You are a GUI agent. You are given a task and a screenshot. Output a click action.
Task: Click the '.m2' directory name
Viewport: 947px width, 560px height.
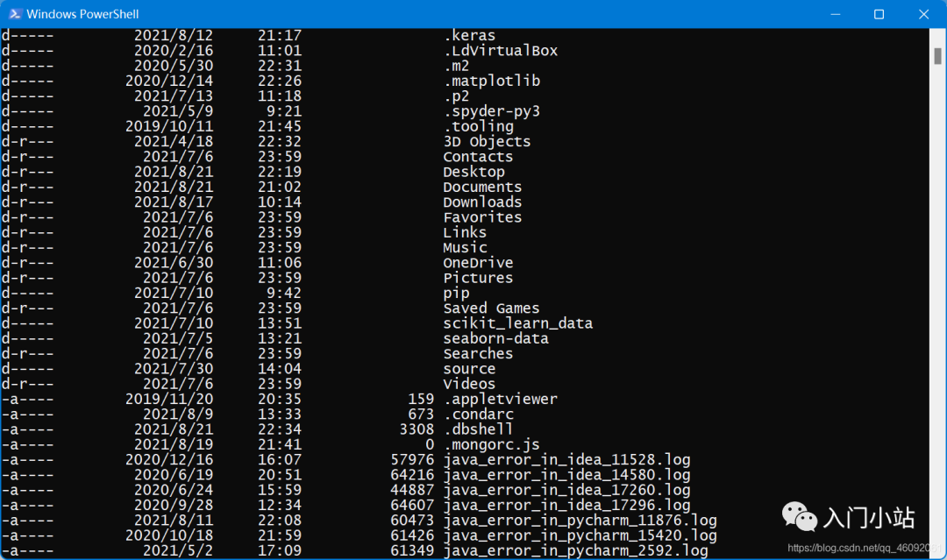coord(456,66)
